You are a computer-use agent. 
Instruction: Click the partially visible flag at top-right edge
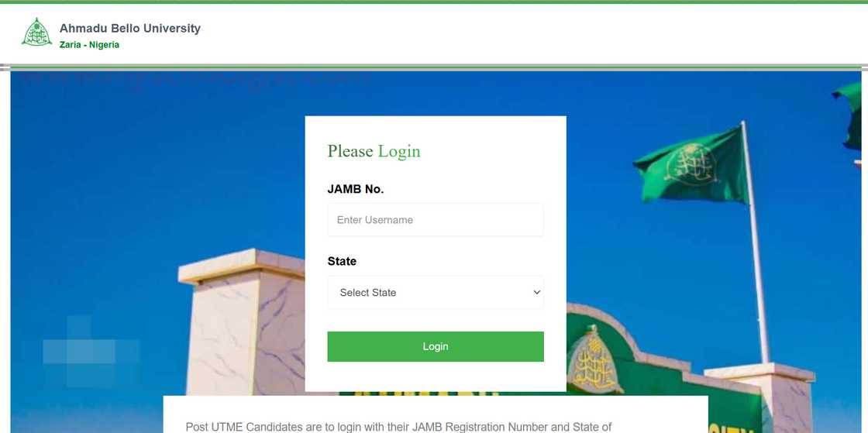pos(849,115)
